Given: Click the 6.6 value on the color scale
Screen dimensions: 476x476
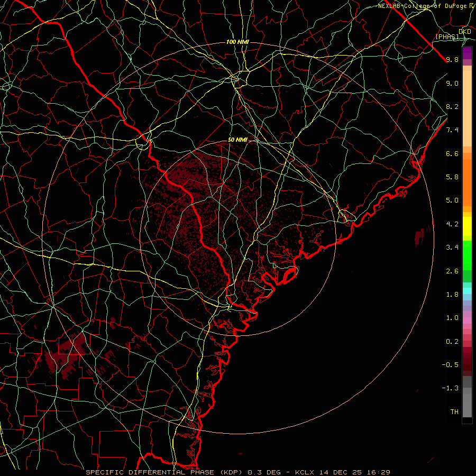Looking at the screenshot, I should tap(452, 153).
